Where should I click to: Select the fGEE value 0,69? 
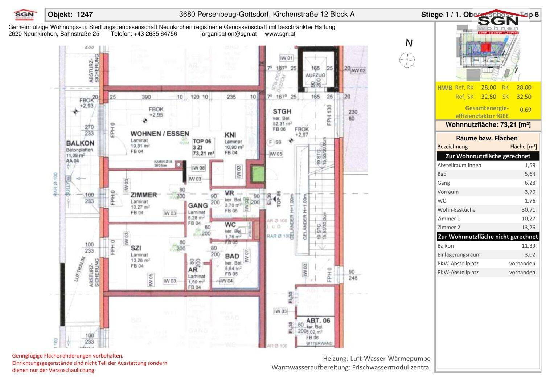click(525, 110)
